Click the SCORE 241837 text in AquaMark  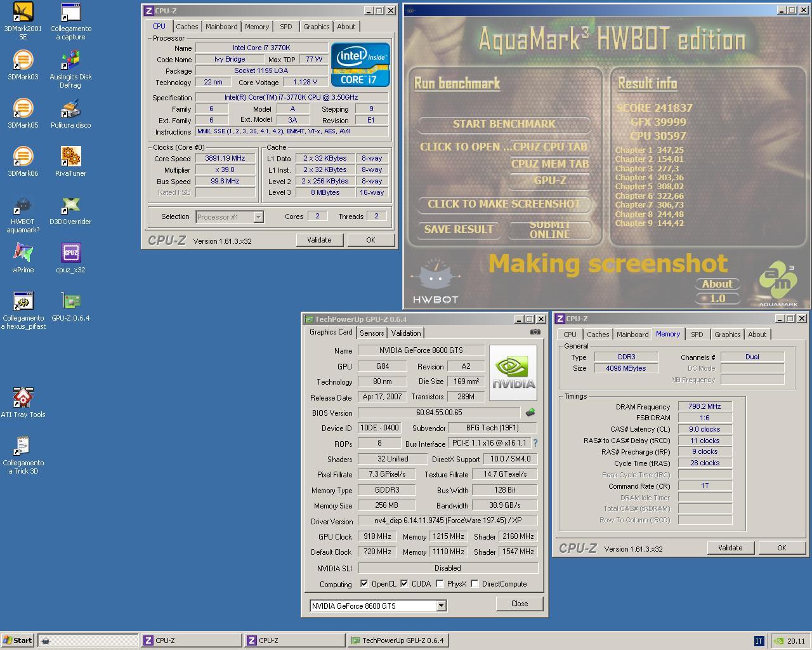(x=655, y=108)
